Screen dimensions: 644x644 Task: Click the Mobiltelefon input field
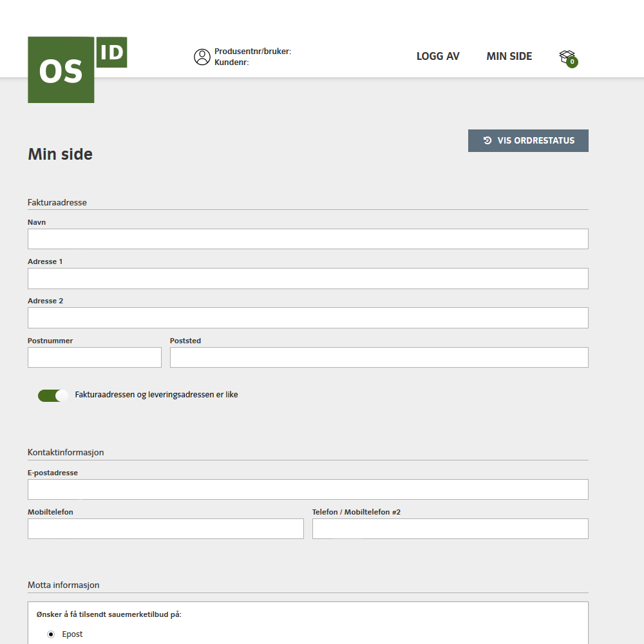tap(166, 529)
